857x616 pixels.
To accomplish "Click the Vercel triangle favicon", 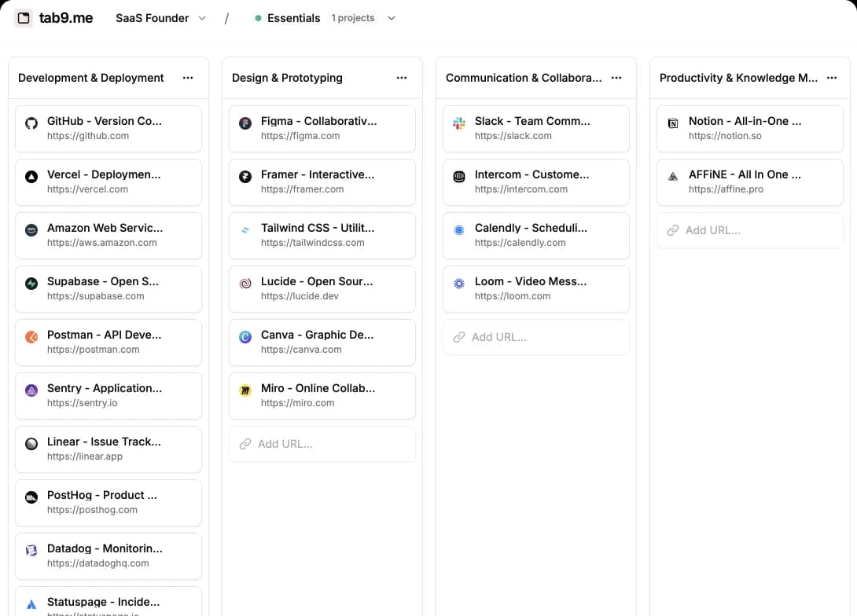I will pyautogui.click(x=31, y=176).
